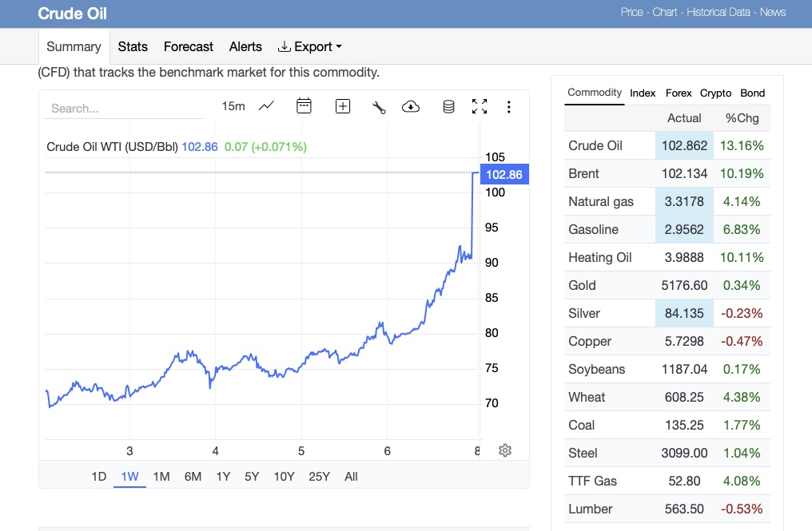The image size is (812, 531).
Task: Open the calendar date range picker
Action: 304,106
